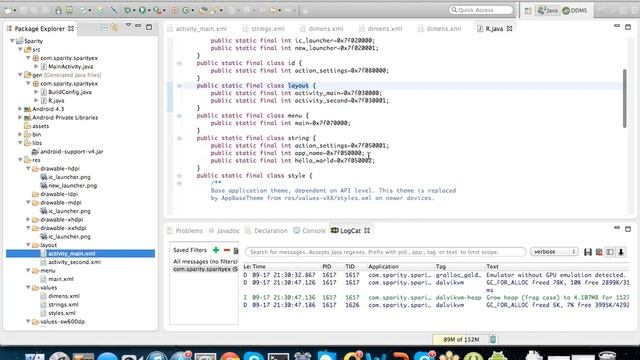
Task: Save LogCat log to file icon
Action: [x=588, y=252]
